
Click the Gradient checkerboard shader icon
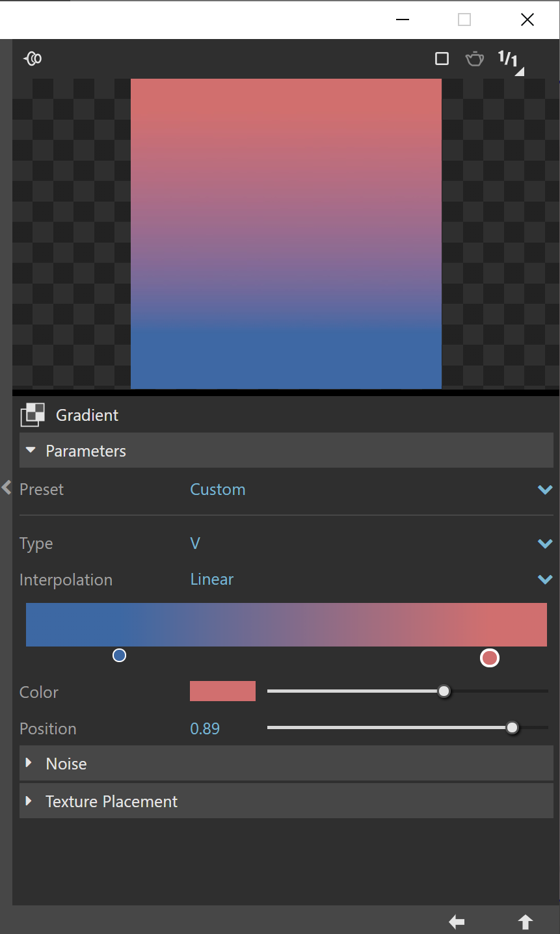point(33,415)
